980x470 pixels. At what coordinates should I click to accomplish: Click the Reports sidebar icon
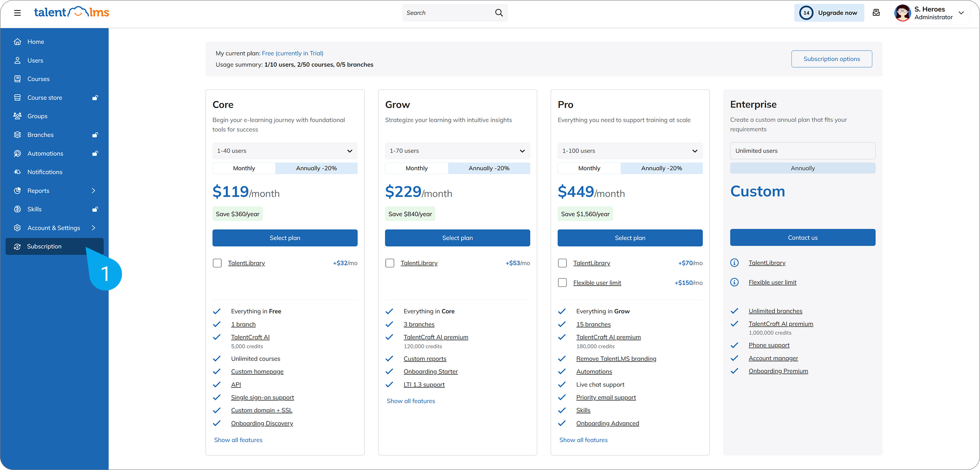pos(17,191)
